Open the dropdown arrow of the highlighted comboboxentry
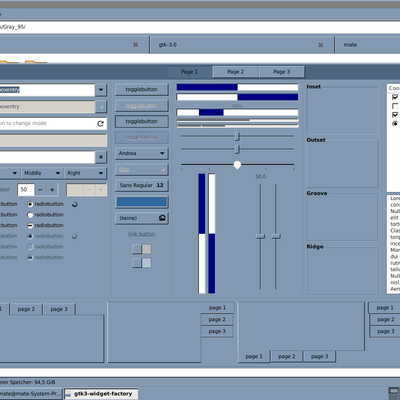400x400 pixels. click(x=101, y=90)
